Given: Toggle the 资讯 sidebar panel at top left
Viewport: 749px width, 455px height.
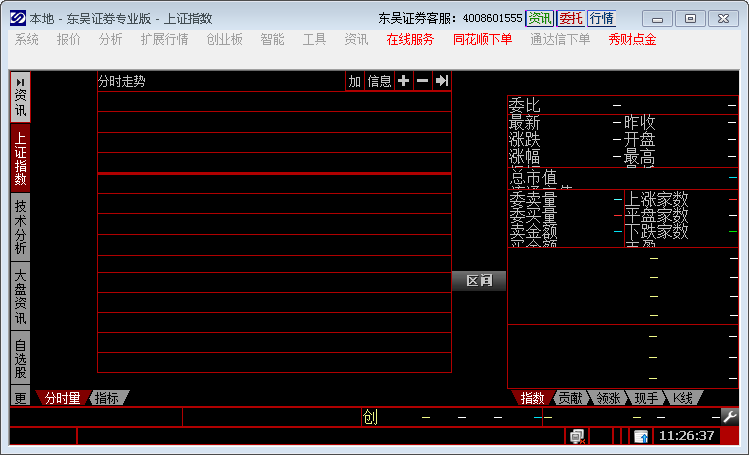Looking at the screenshot, I should click(20, 96).
